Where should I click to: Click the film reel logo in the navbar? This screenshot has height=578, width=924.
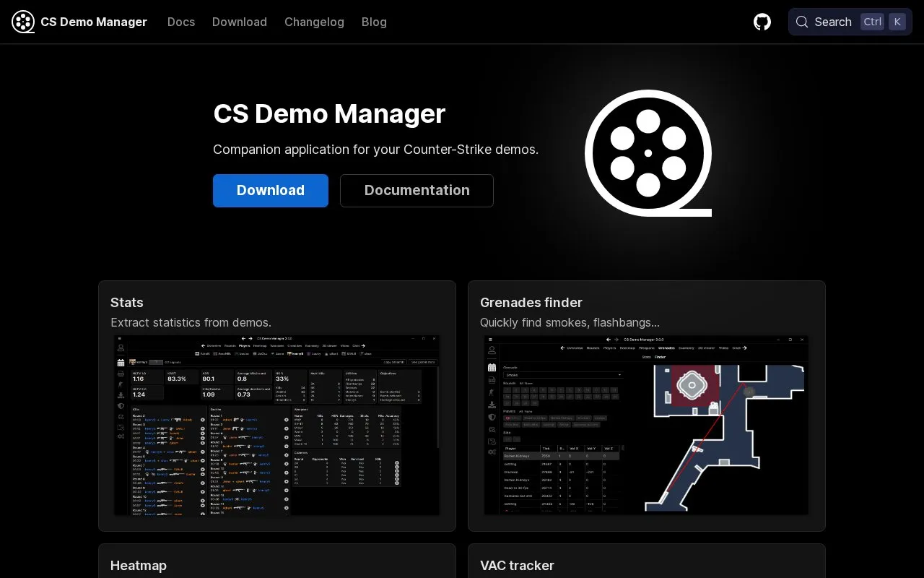click(23, 22)
